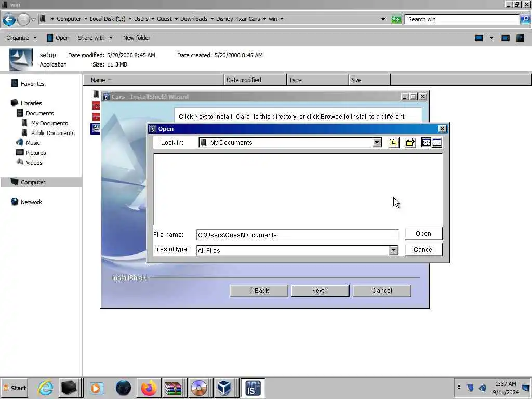Click the Start button
This screenshot has height=399, width=532.
point(14,388)
